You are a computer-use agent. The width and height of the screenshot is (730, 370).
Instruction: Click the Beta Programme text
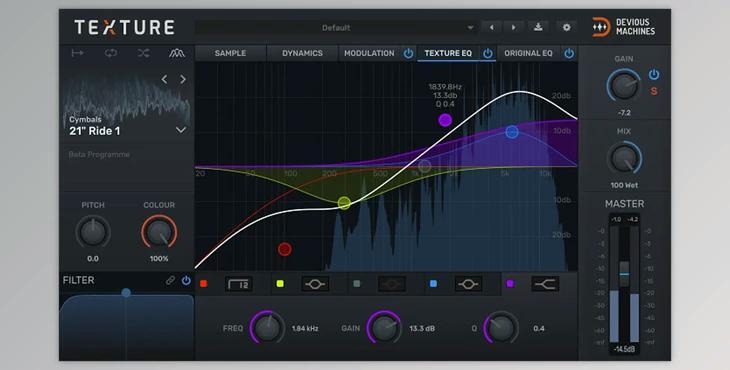[x=99, y=155]
